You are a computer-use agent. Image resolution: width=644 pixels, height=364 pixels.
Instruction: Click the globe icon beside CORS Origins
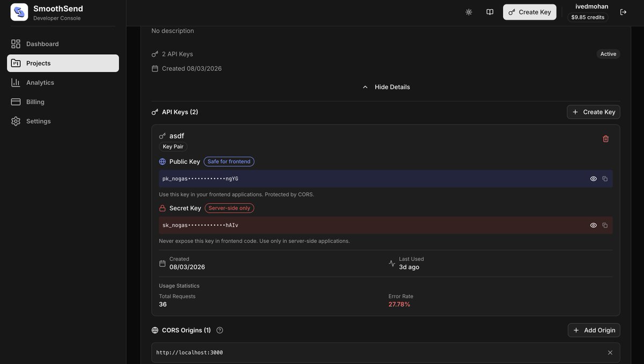coord(155,330)
